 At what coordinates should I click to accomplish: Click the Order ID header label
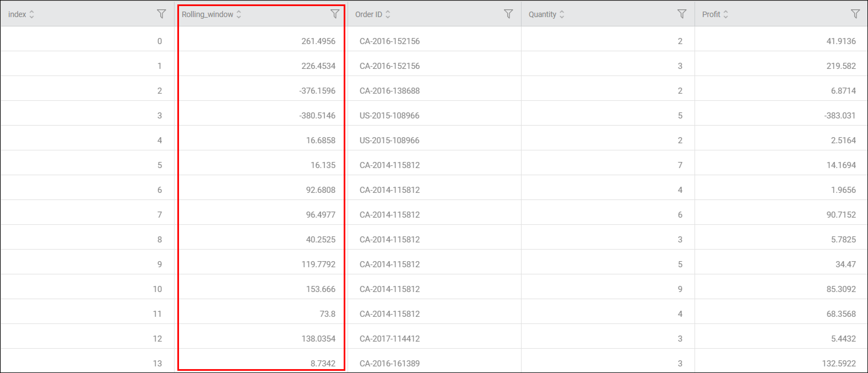368,14
